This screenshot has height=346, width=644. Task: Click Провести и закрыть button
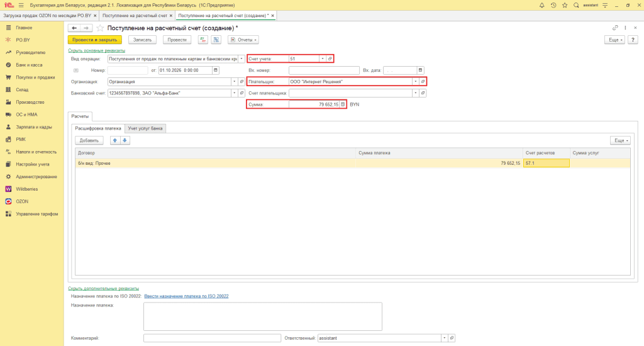point(94,40)
